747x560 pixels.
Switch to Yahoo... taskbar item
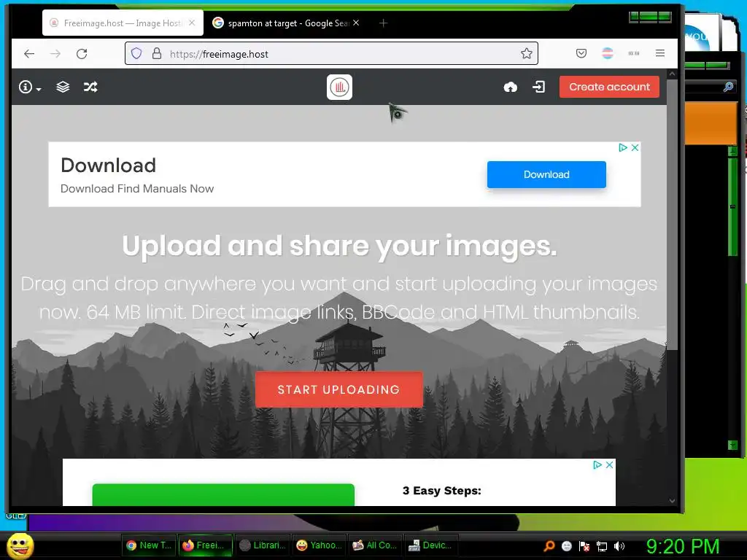point(318,545)
